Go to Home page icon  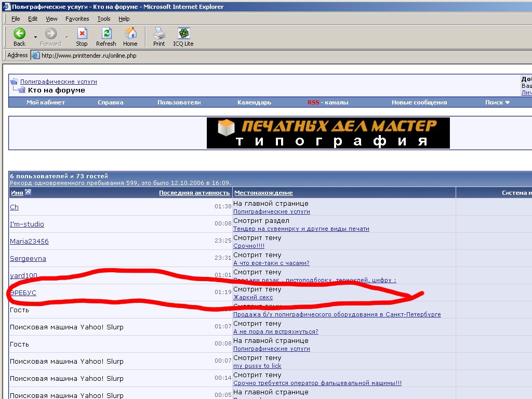pyautogui.click(x=130, y=34)
